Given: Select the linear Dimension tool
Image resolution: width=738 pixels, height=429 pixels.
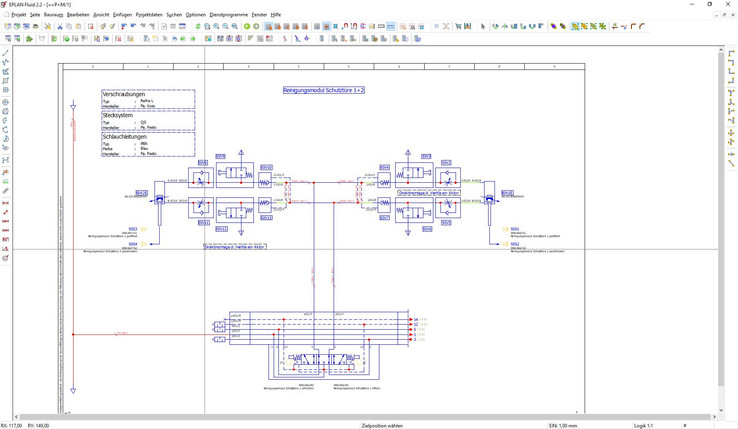Looking at the screenshot, I should point(6,203).
